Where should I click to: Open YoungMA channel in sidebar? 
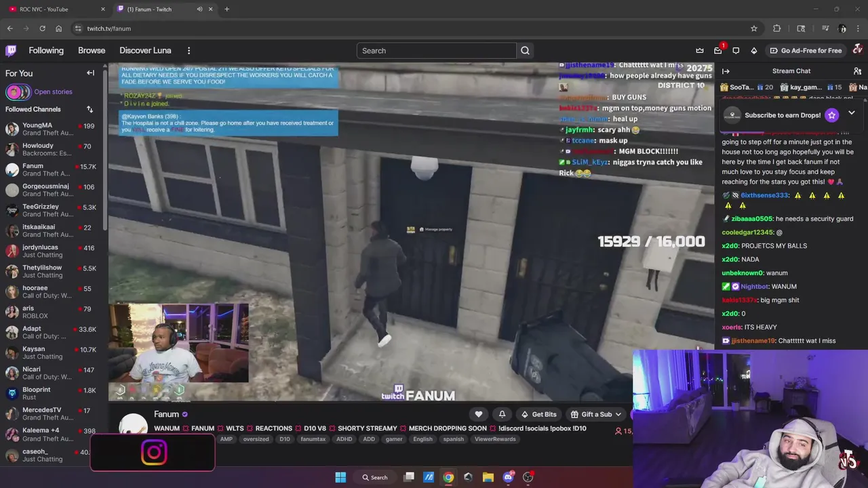point(52,129)
